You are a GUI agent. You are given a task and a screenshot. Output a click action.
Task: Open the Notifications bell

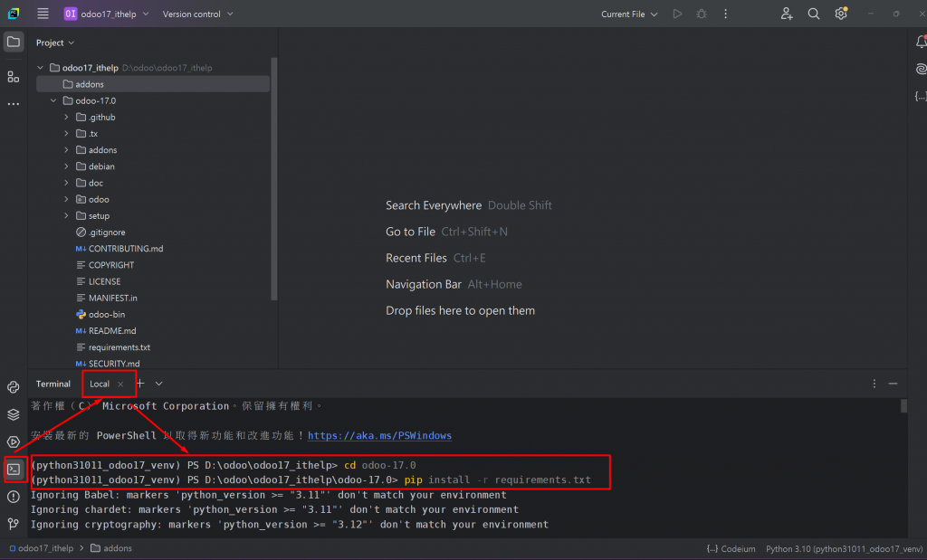pos(921,42)
